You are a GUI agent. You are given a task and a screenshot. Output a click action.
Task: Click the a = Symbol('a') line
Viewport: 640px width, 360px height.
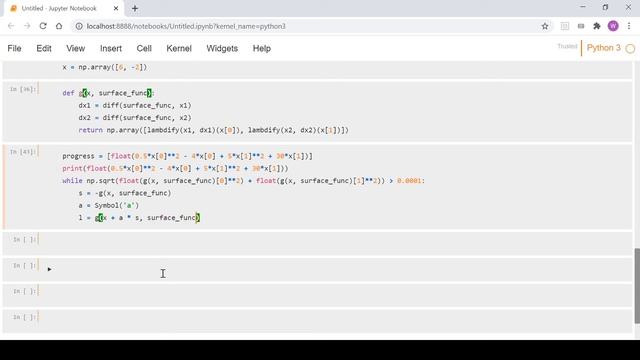point(109,205)
